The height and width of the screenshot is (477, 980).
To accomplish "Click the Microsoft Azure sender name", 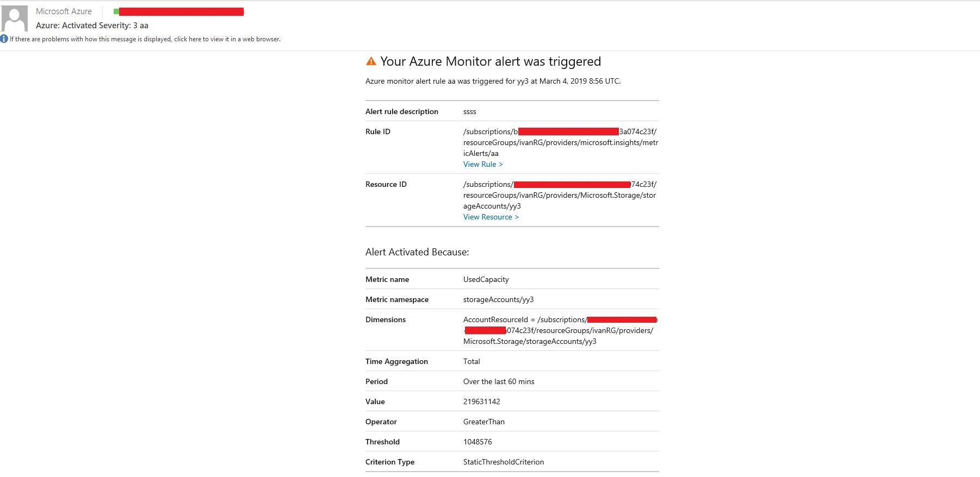I will pos(64,11).
